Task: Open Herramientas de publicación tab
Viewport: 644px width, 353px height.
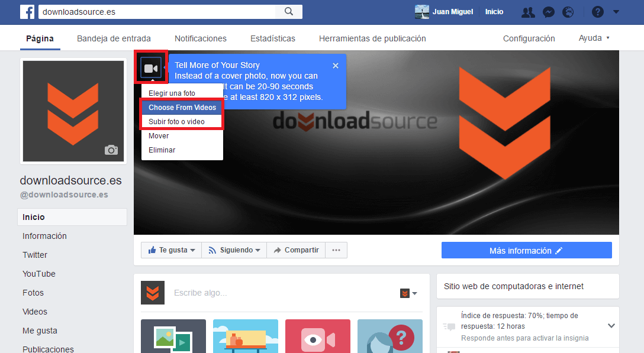Action: (372, 38)
